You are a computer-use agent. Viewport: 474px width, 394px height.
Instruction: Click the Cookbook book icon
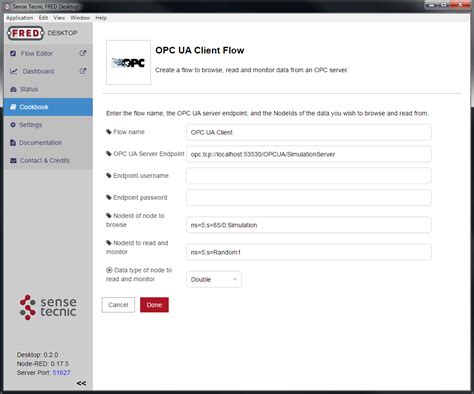[13, 107]
